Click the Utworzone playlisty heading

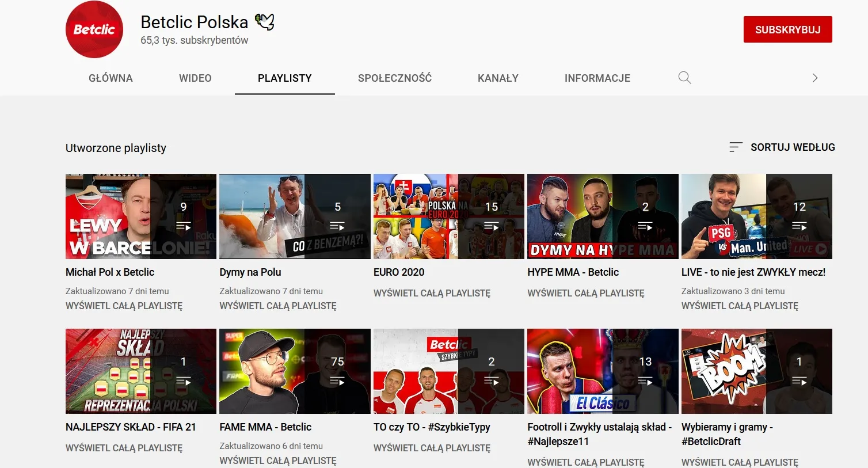(x=116, y=148)
